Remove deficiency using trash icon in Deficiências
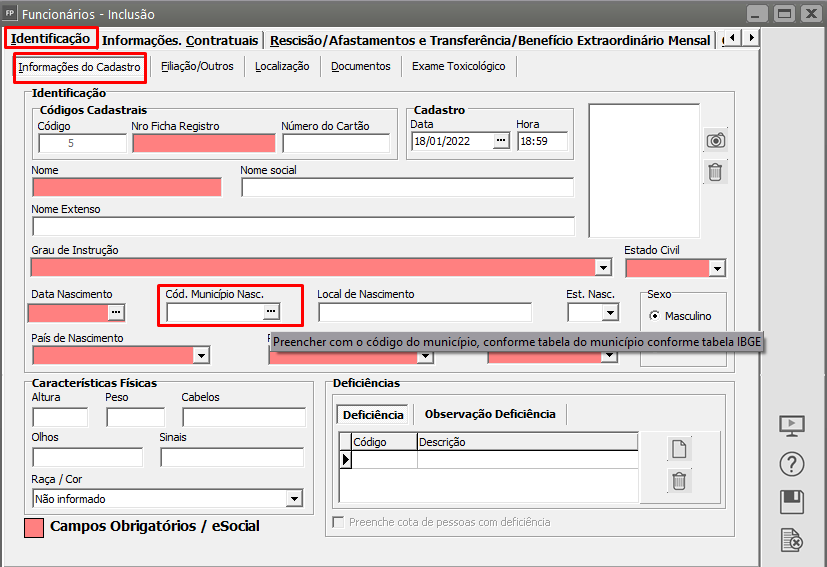827x567 pixels. click(679, 481)
